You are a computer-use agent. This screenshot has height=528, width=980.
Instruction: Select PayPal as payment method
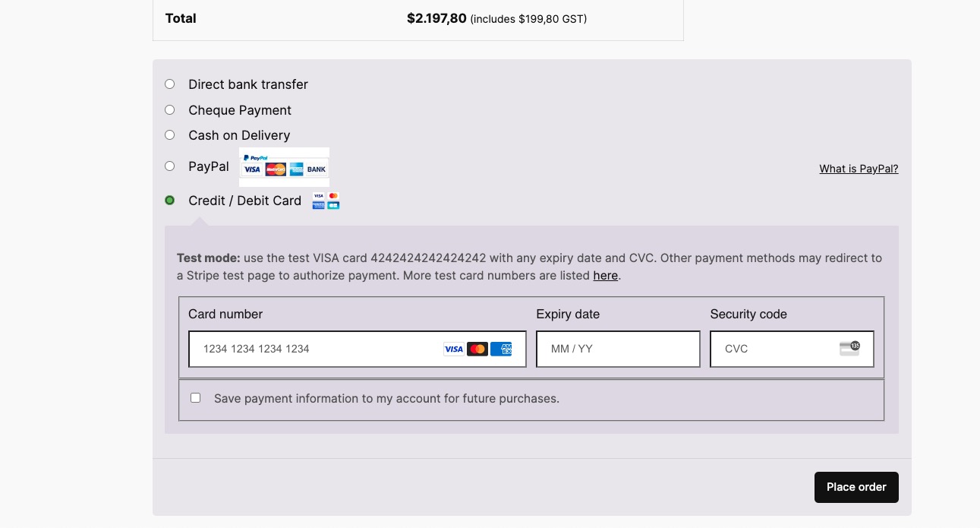tap(169, 166)
